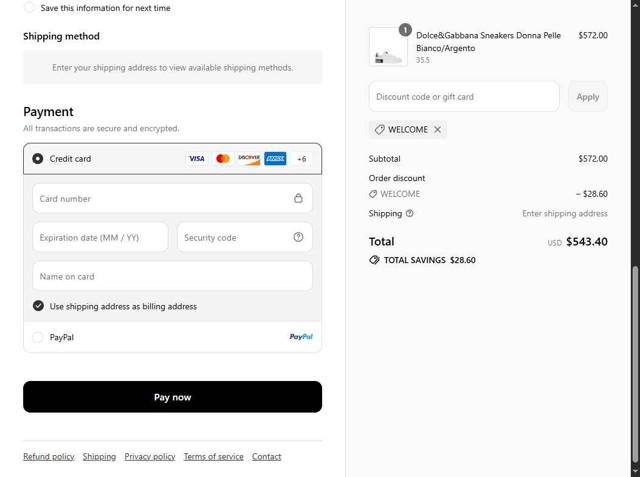Open the Shipping info help icon
Viewport: 640px width, 477px height.
(409, 213)
